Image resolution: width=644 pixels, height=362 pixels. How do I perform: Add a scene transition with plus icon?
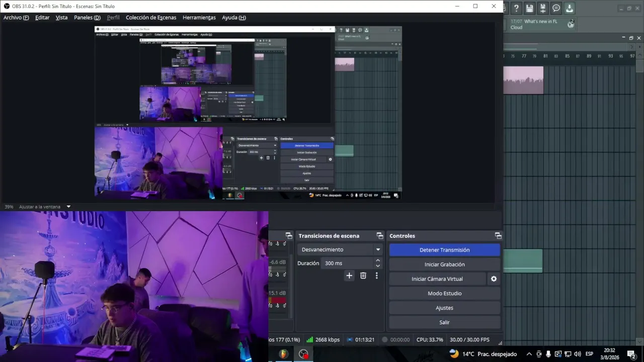pos(349,276)
